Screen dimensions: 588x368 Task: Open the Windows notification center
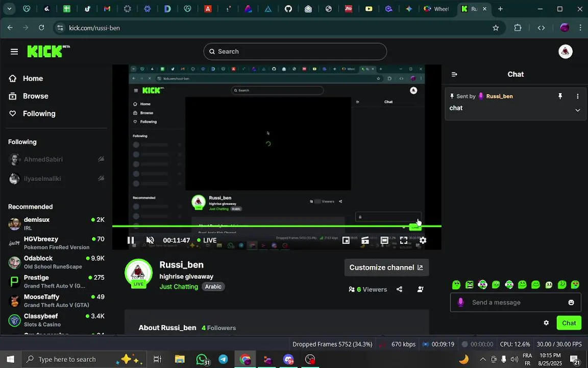point(575,359)
